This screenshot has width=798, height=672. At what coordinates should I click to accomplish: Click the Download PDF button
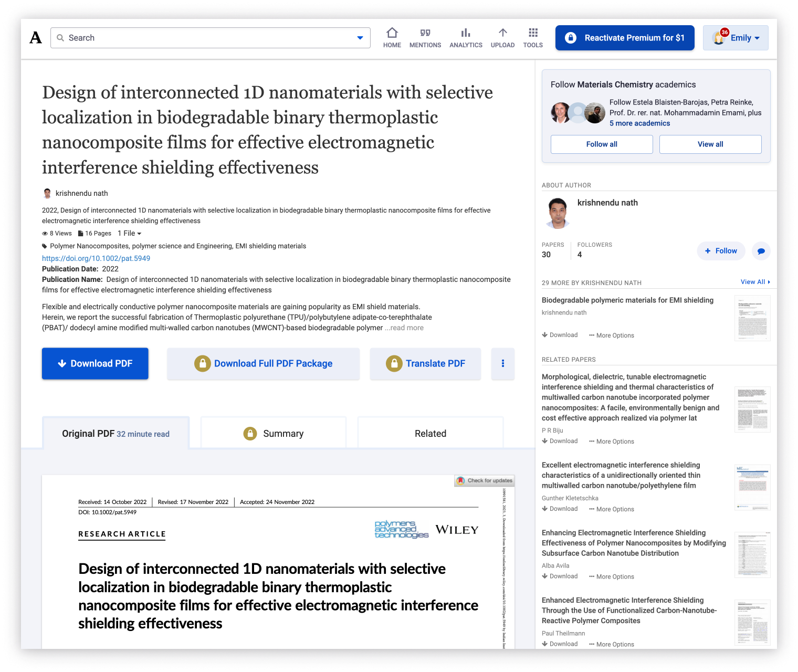click(x=95, y=363)
